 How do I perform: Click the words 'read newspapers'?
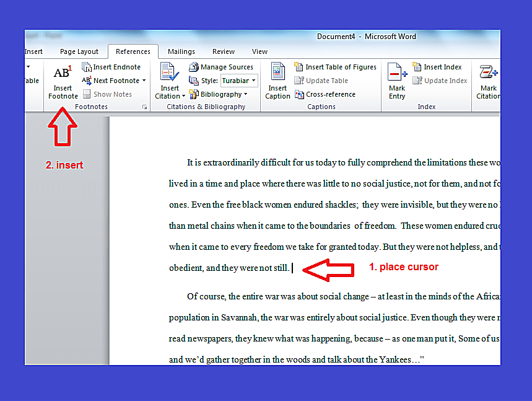(x=201, y=338)
